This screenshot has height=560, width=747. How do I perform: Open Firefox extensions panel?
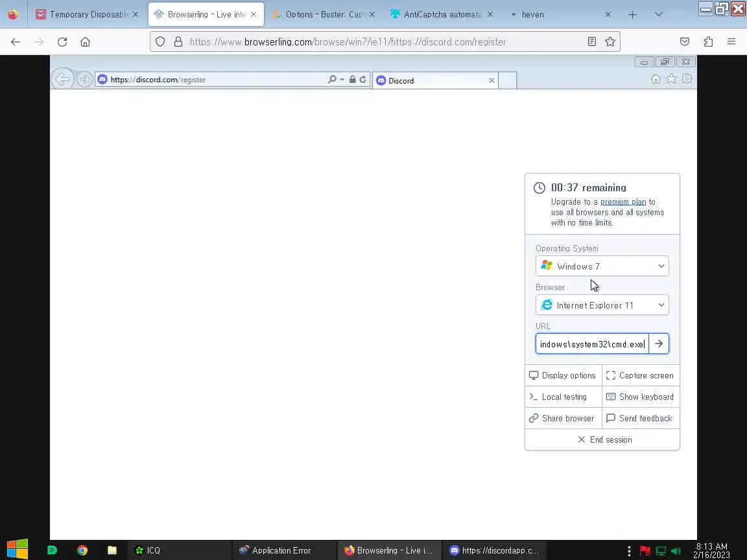(x=708, y=42)
